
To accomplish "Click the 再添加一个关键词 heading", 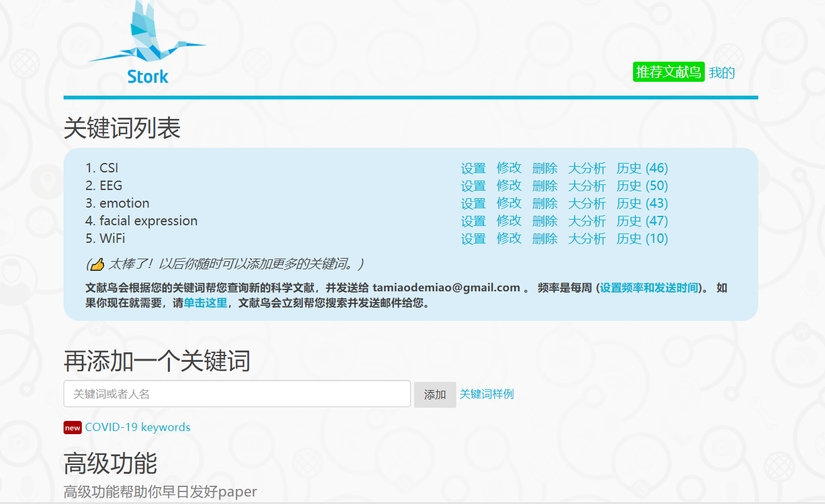I will tap(157, 361).
